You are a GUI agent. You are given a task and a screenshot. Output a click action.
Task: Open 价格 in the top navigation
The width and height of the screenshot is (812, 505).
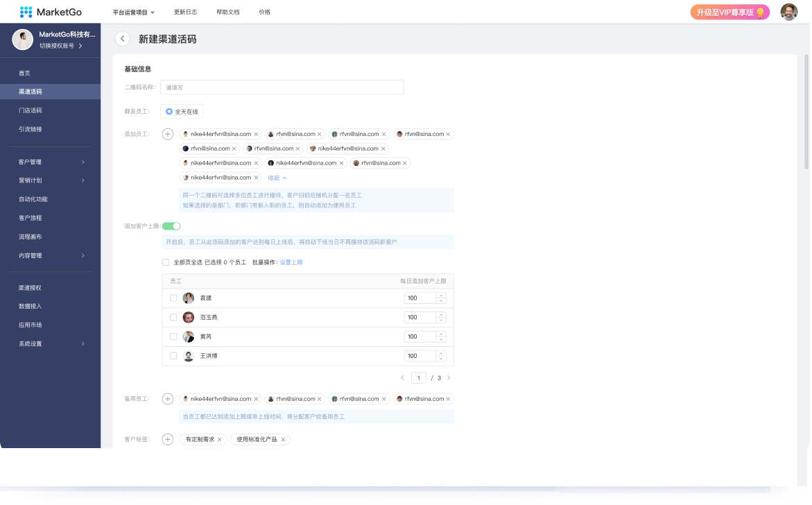tap(265, 12)
